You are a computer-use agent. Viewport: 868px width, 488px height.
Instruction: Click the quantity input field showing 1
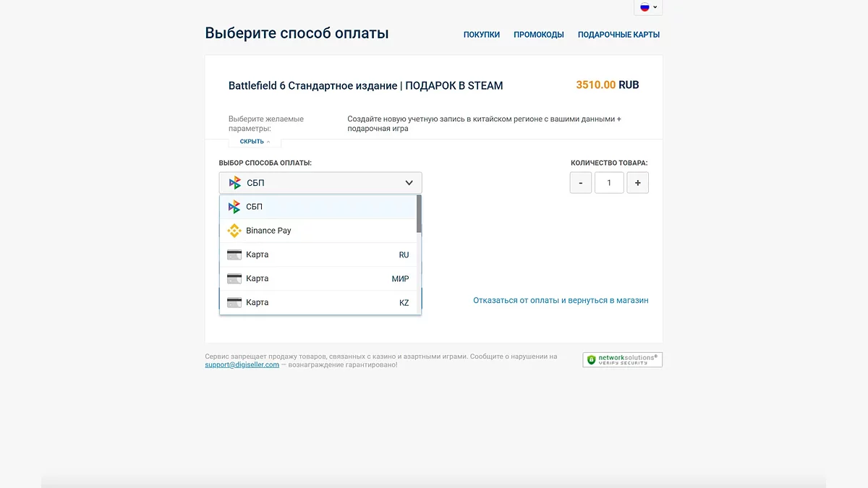click(x=609, y=183)
